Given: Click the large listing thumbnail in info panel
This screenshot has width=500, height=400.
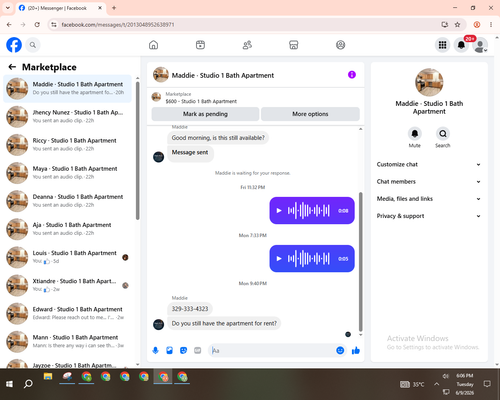Looking at the screenshot, I should pyautogui.click(x=429, y=82).
